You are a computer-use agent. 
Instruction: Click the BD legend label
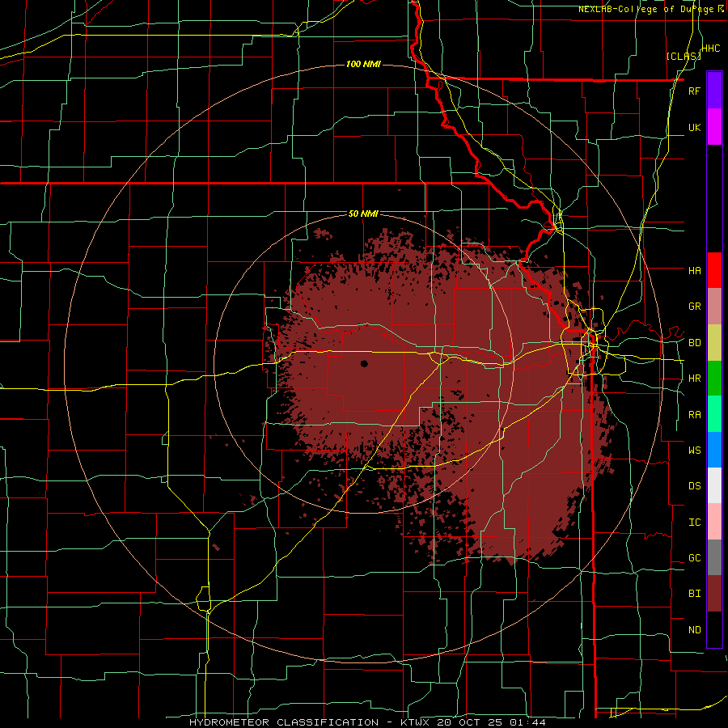(694, 343)
